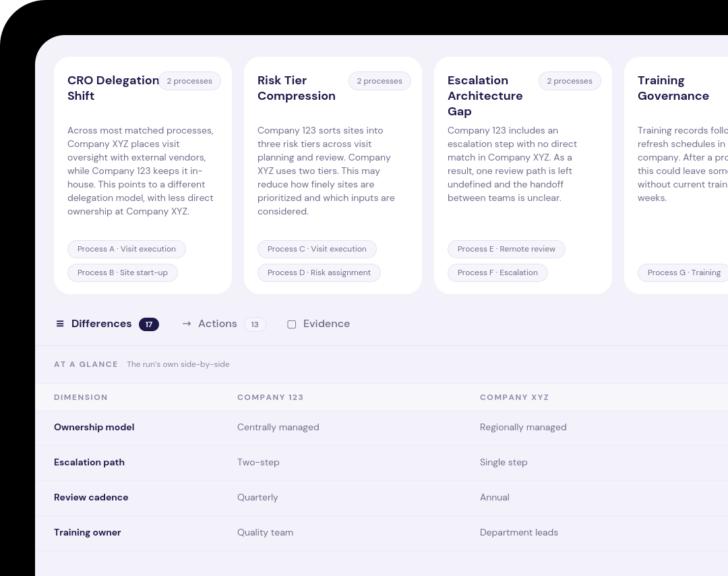
Task: Click the 2 processes badge on Risk Tier Compression
Action: pos(380,81)
